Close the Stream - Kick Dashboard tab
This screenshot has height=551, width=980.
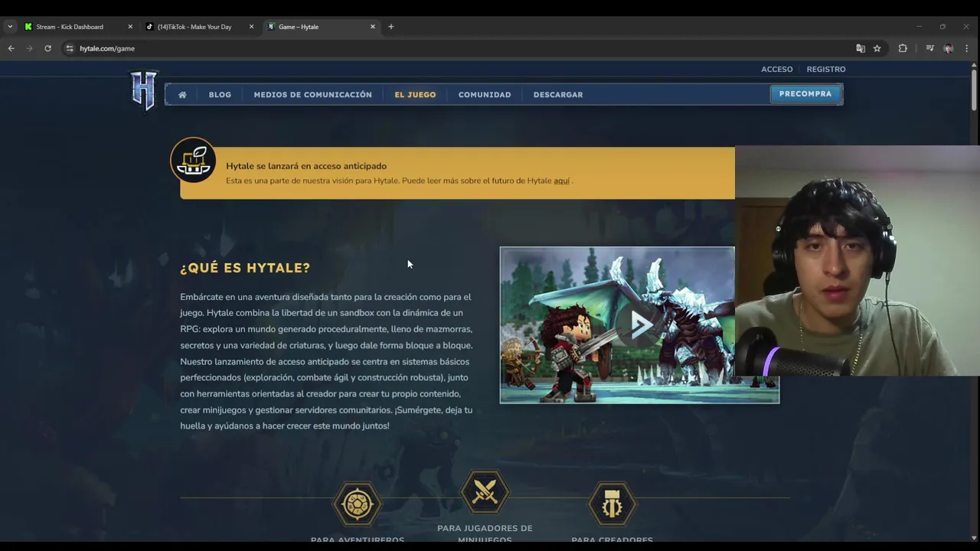point(130,27)
